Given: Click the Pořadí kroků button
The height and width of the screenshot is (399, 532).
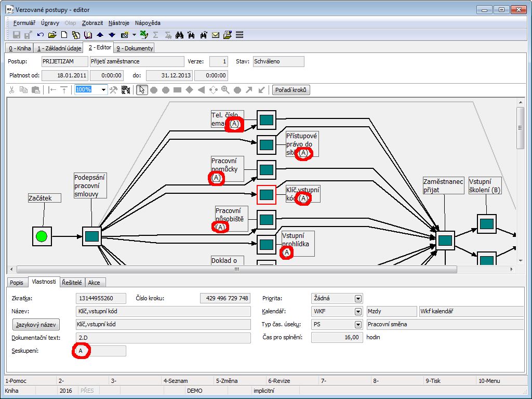Looking at the screenshot, I should coord(291,90).
